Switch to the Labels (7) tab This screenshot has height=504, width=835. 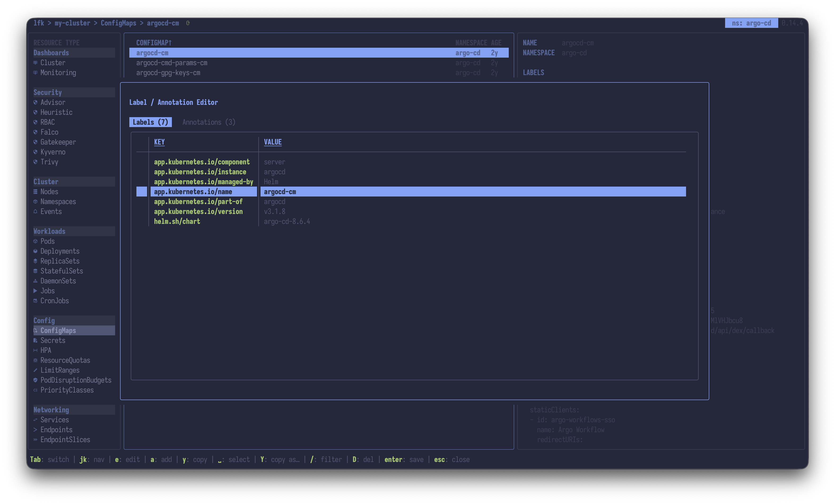click(150, 122)
